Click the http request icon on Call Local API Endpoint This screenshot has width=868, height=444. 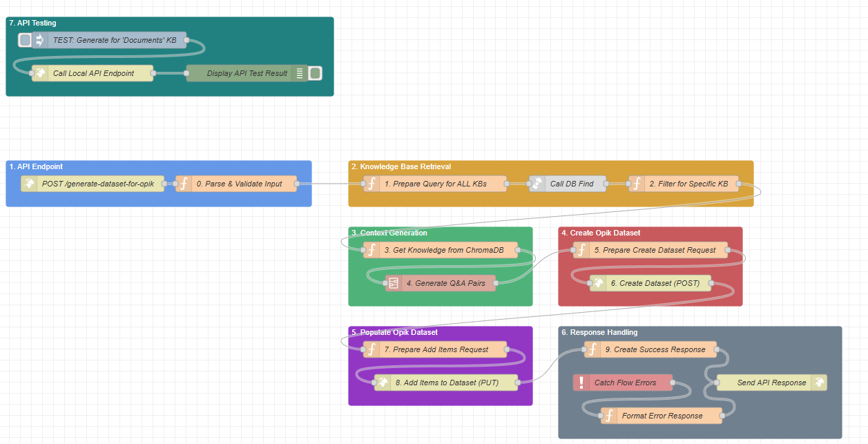(x=40, y=73)
